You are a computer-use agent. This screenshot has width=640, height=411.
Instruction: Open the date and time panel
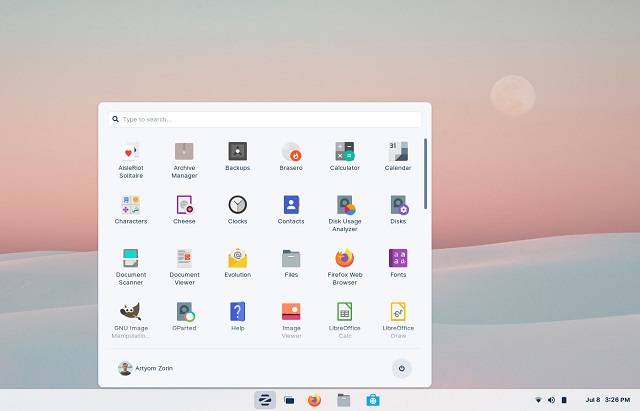(608, 400)
